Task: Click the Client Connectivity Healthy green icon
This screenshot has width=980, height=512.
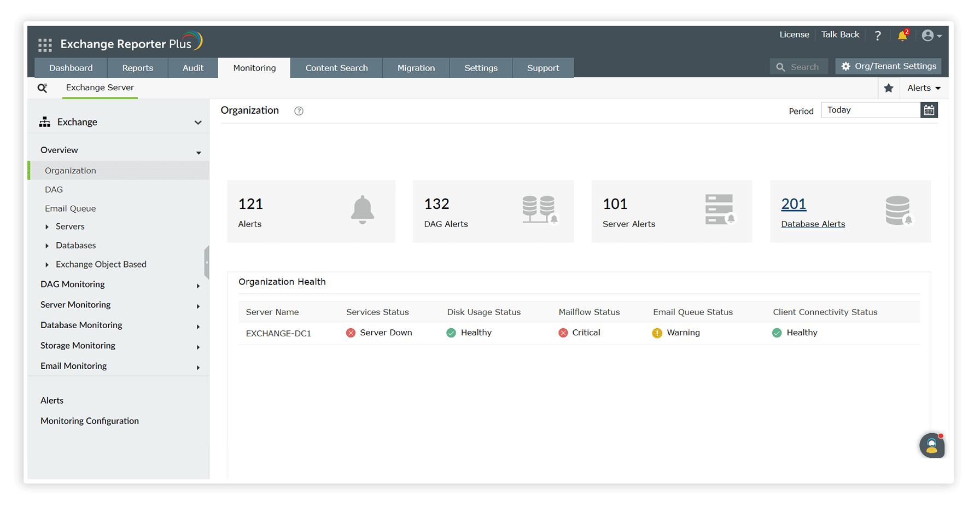Action: pos(777,333)
